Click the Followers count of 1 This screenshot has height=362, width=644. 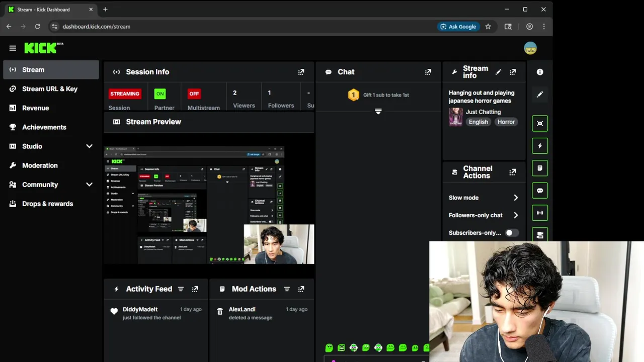269,93
